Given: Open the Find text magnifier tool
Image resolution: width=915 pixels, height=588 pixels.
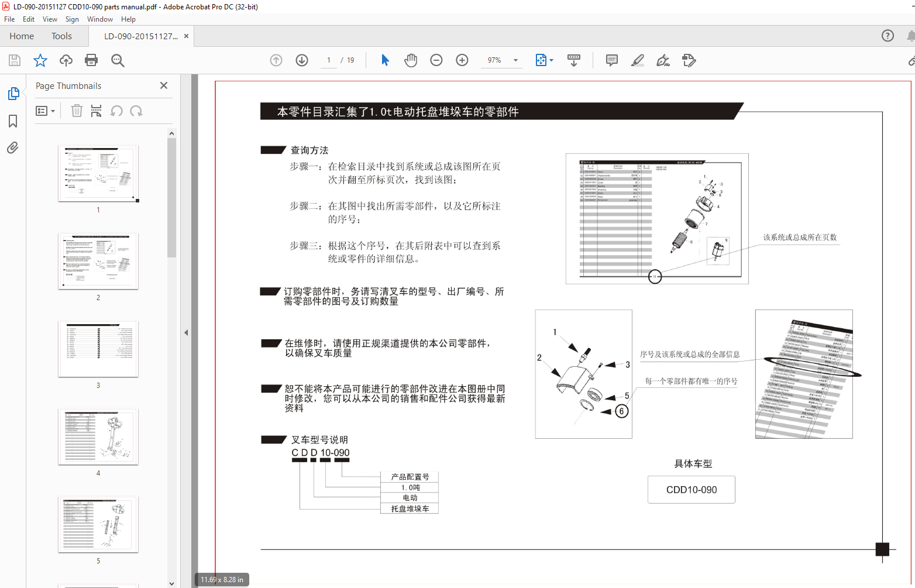Looking at the screenshot, I should coord(118,60).
